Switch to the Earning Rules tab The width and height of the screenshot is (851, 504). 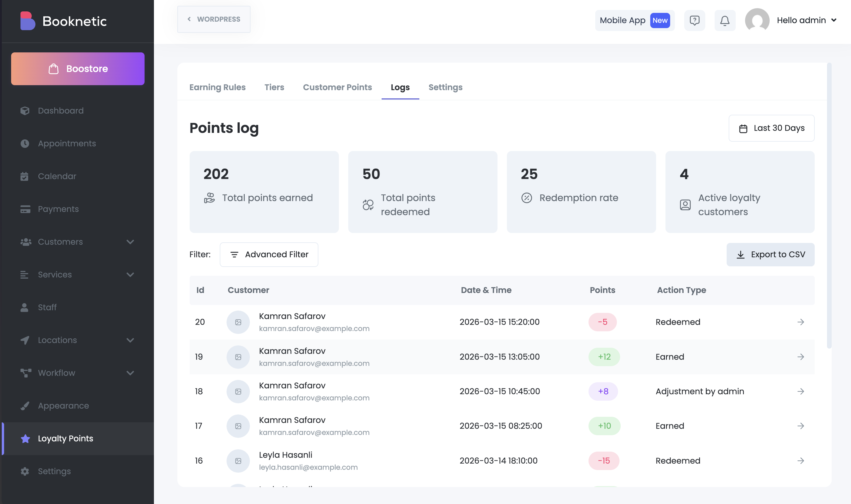tap(217, 87)
